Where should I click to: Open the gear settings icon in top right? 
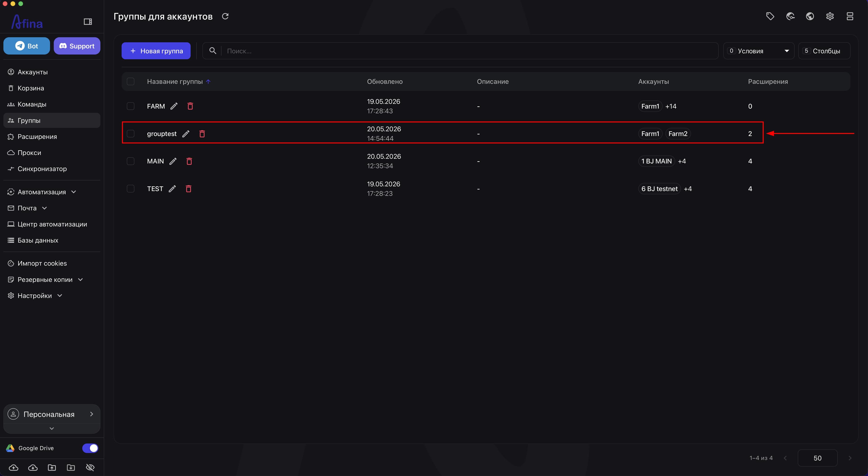coord(830,16)
